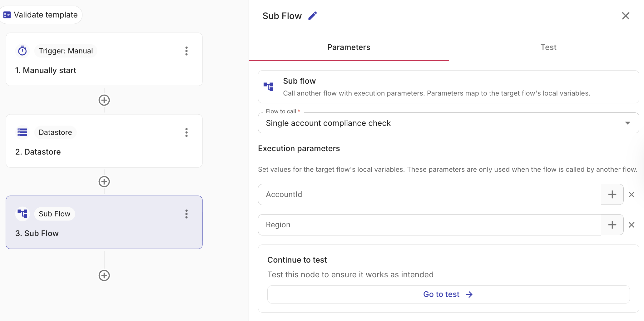This screenshot has width=644, height=321.
Task: Open the Datastore node options menu
Action: 186,132
